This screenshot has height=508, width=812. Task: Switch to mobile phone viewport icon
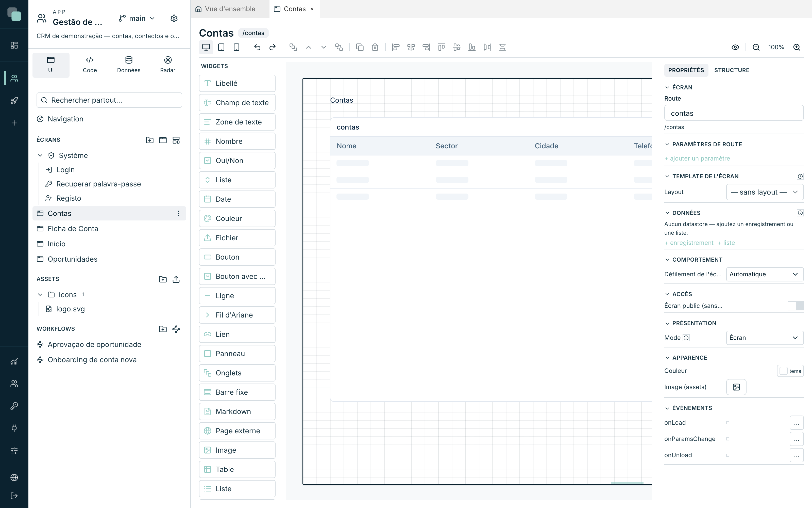point(236,47)
